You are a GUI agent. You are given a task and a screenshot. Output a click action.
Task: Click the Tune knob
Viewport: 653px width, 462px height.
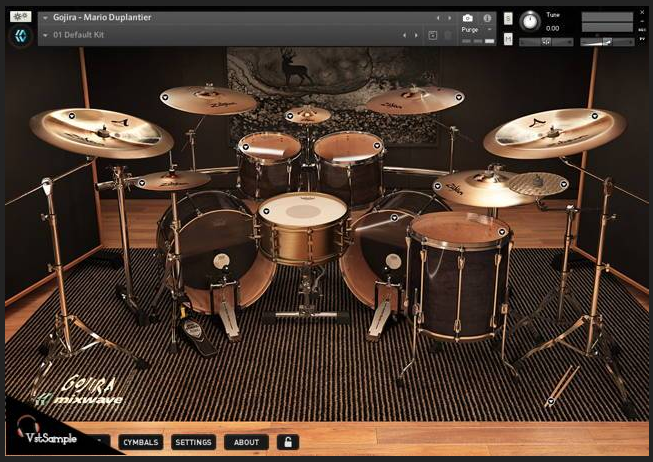click(x=528, y=19)
